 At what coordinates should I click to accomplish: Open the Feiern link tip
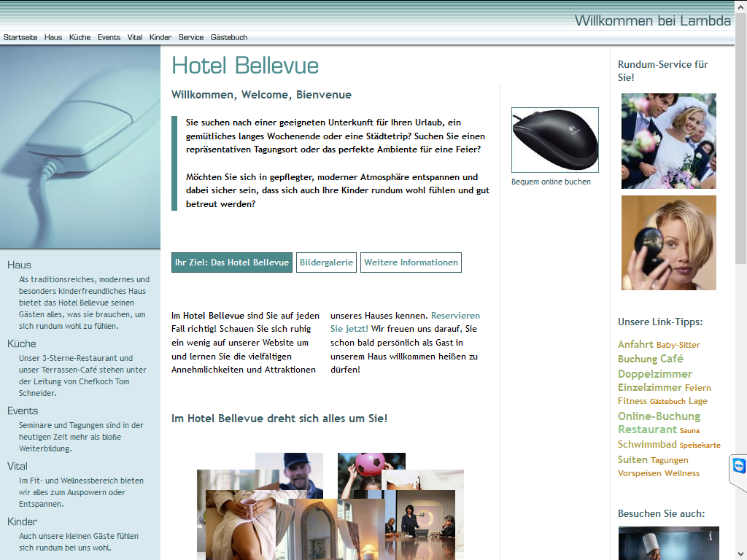coord(698,388)
